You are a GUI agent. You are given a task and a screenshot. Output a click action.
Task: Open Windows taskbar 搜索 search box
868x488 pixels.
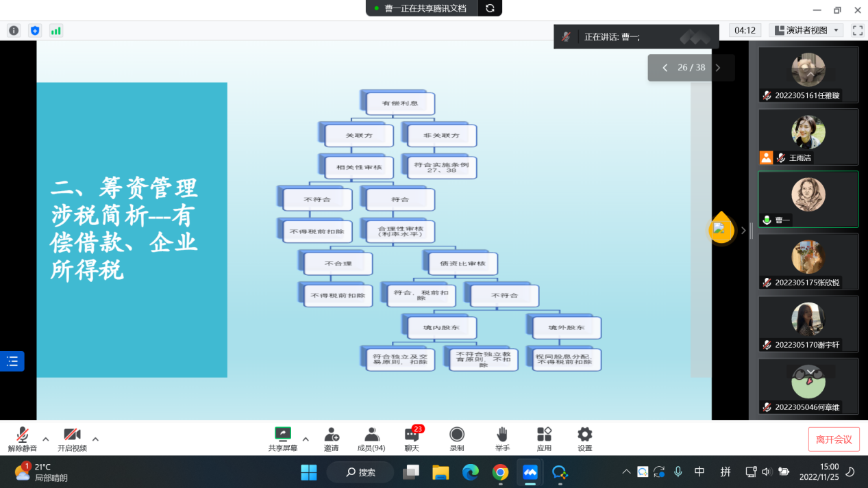pyautogui.click(x=360, y=472)
